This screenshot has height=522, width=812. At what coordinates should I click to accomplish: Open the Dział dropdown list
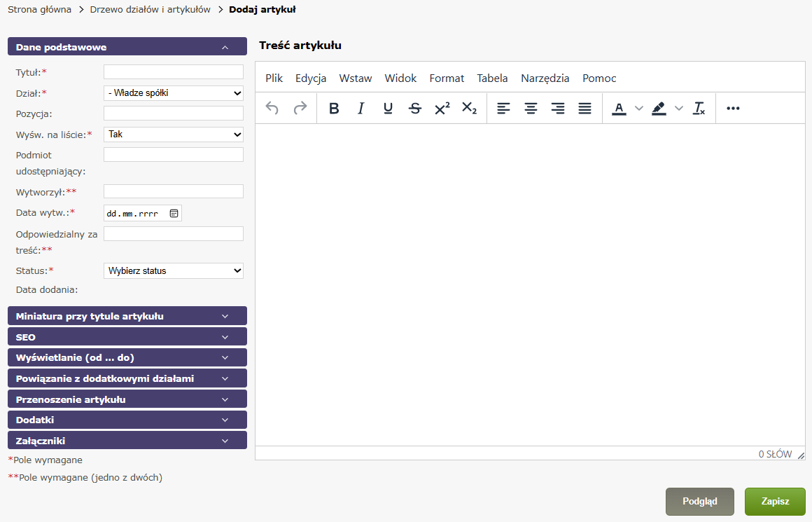point(173,92)
